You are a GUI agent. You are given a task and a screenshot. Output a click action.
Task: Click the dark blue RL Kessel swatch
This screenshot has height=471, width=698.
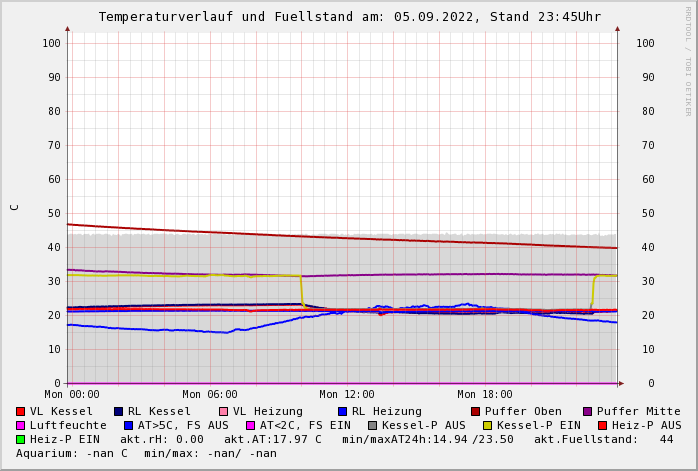click(119, 411)
